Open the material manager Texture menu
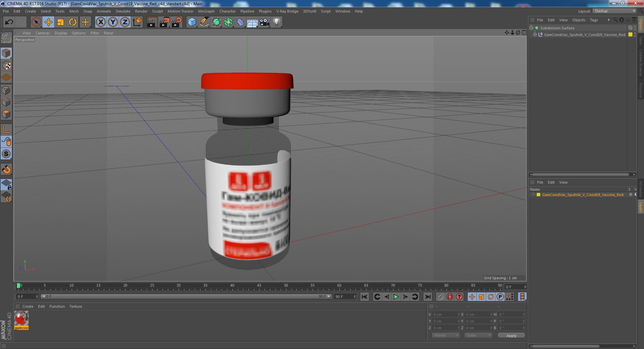The image size is (644, 349). click(x=75, y=306)
